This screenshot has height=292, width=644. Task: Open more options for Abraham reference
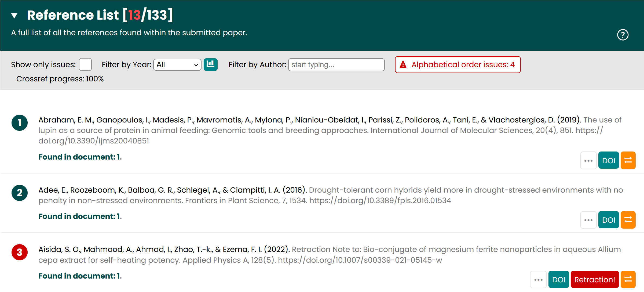coord(588,160)
